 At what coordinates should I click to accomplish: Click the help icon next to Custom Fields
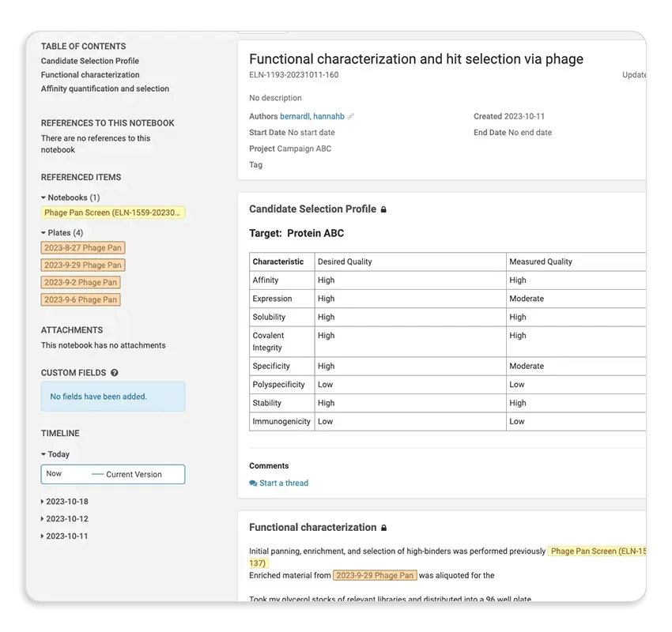(x=115, y=373)
